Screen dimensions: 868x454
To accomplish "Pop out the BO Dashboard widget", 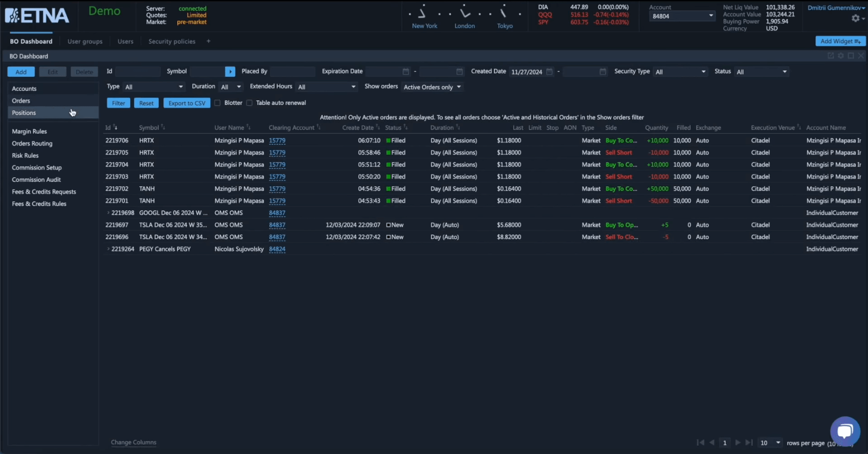I will pyautogui.click(x=831, y=56).
